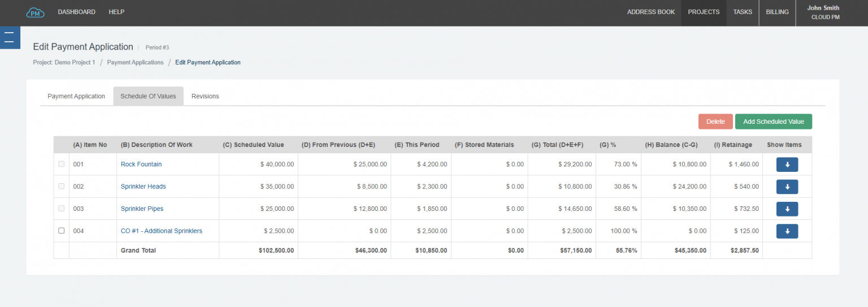Click the Cloud PM logo icon
The height and width of the screenshot is (307, 868).
coord(35,12)
